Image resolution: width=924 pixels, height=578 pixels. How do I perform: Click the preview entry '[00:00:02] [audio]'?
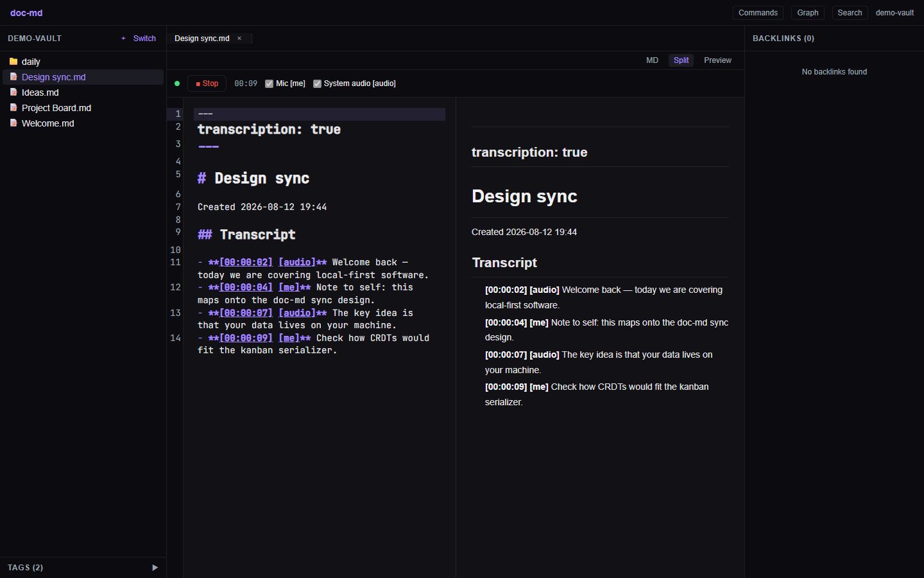[522, 290]
